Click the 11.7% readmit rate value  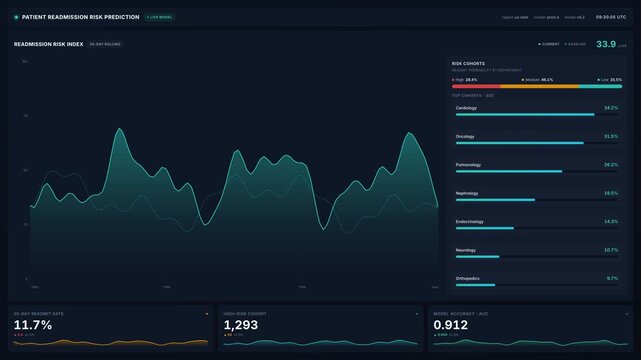(33, 325)
